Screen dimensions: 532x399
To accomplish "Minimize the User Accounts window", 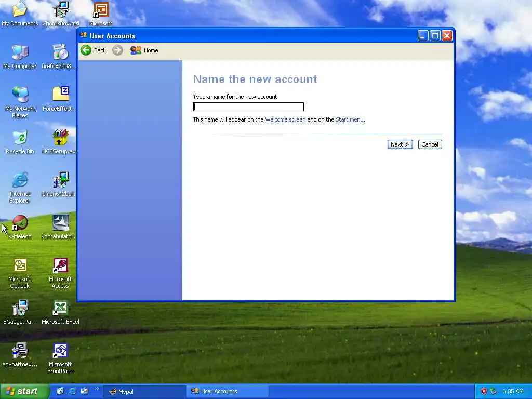I will [x=423, y=36].
